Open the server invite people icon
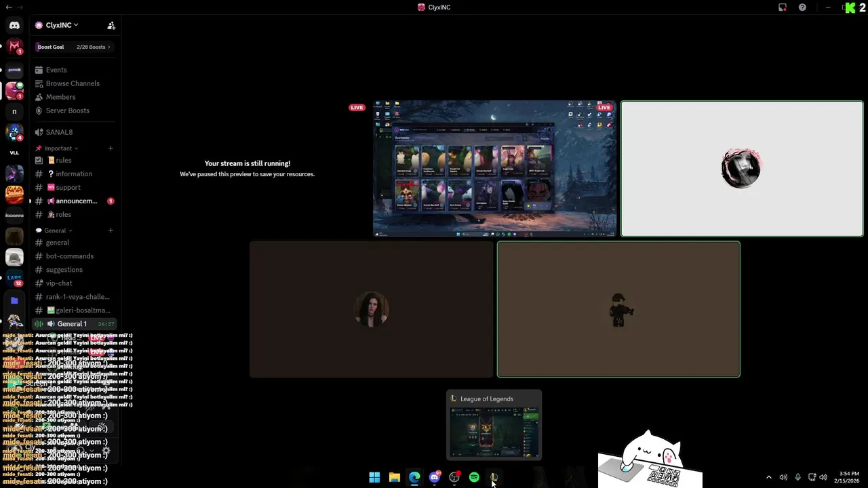Screen dimensions: 868x488 tap(111, 25)
